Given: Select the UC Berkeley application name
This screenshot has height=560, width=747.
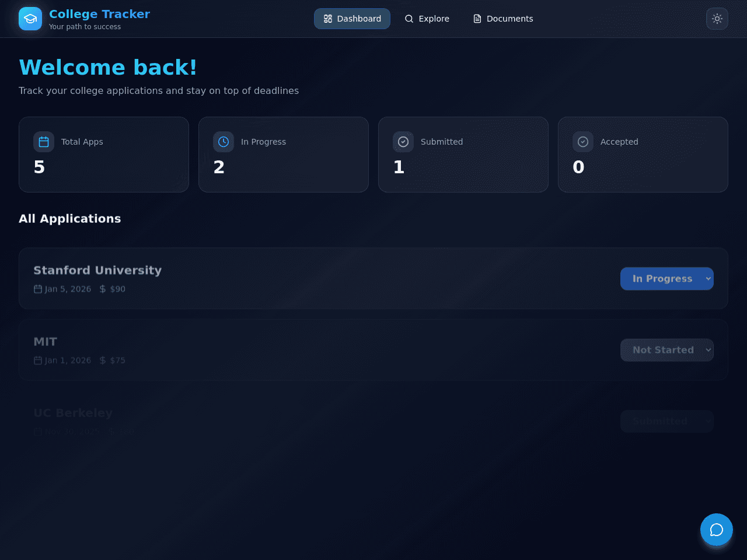Looking at the screenshot, I should [73, 413].
